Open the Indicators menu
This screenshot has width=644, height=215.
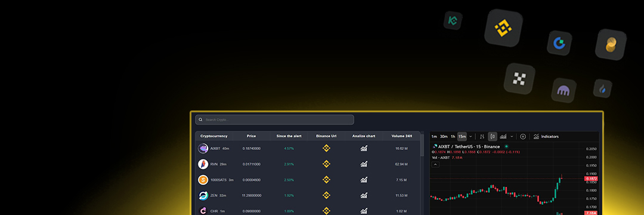coord(546,137)
